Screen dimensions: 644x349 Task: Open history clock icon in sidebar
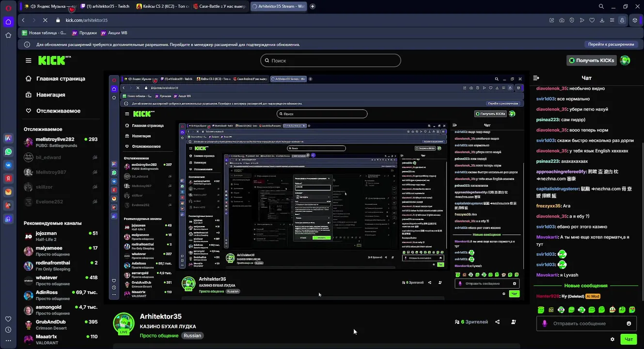click(x=8, y=330)
